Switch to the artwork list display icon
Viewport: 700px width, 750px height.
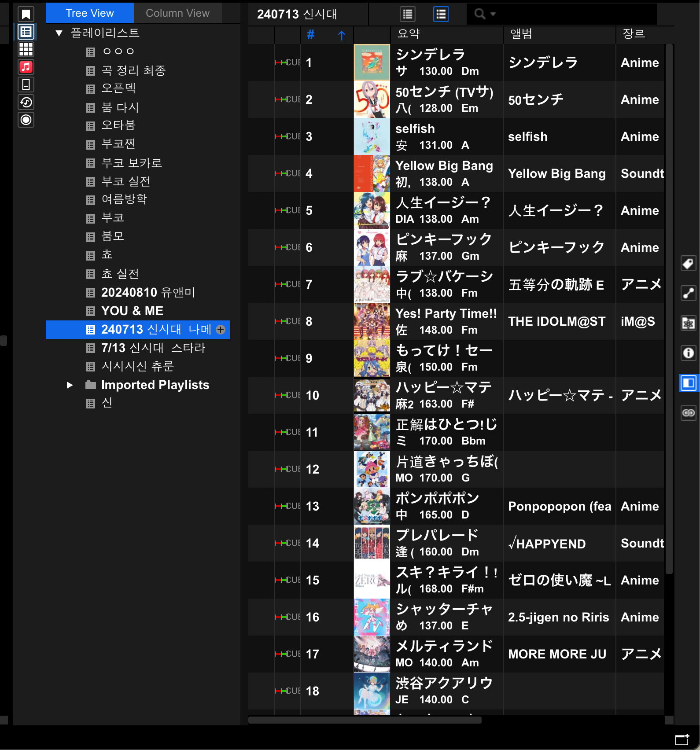pos(441,14)
